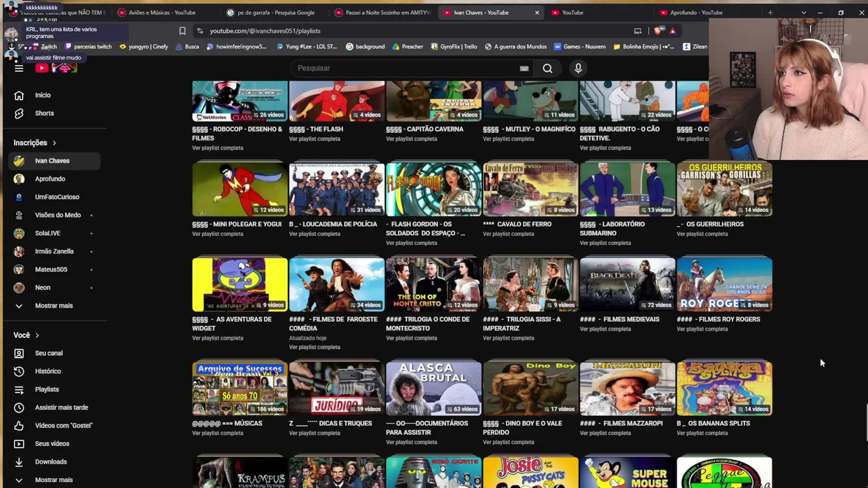The height and width of the screenshot is (488, 868).
Task: Open the Preacher bookmark
Action: pyautogui.click(x=408, y=47)
